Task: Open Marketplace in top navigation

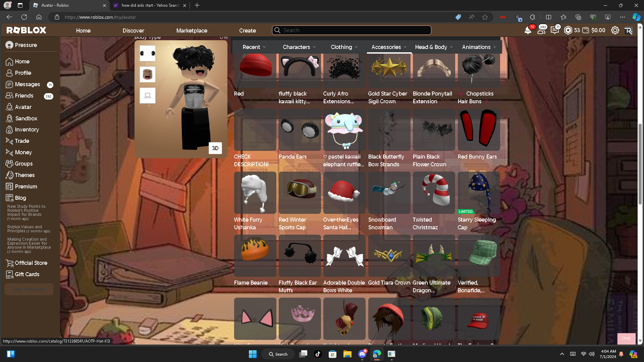Action: pyautogui.click(x=192, y=31)
